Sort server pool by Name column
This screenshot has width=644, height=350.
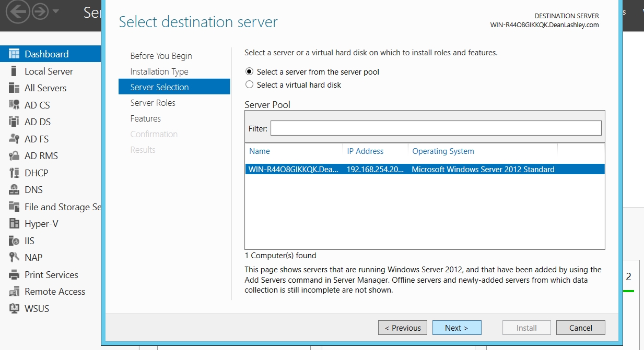click(260, 151)
